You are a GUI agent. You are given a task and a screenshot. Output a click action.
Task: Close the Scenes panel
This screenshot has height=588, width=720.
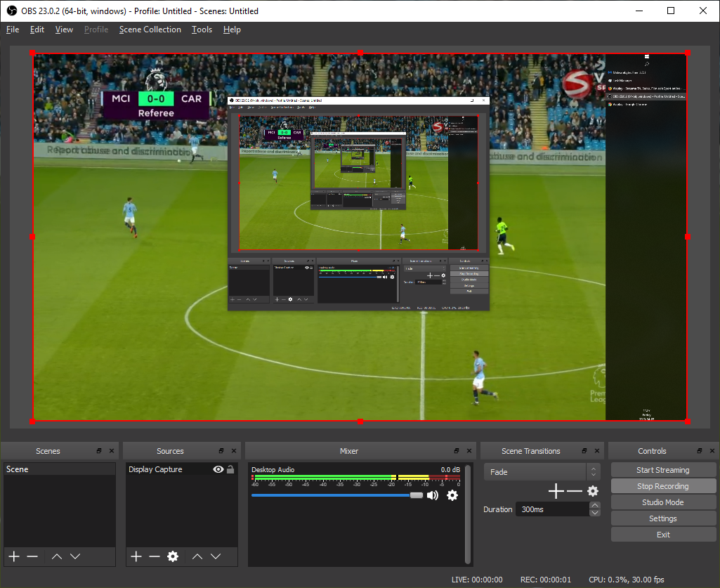(x=112, y=450)
